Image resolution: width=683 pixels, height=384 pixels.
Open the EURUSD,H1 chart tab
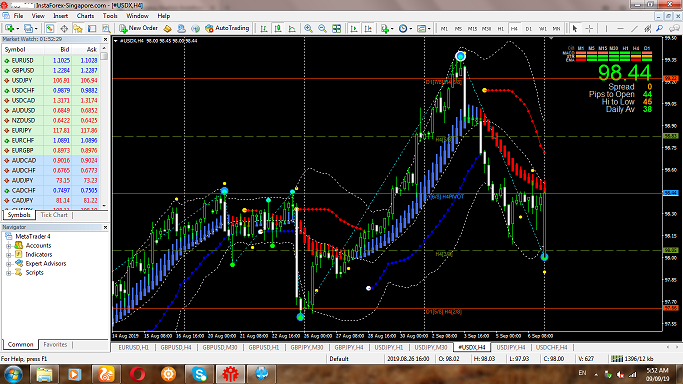tap(133, 347)
